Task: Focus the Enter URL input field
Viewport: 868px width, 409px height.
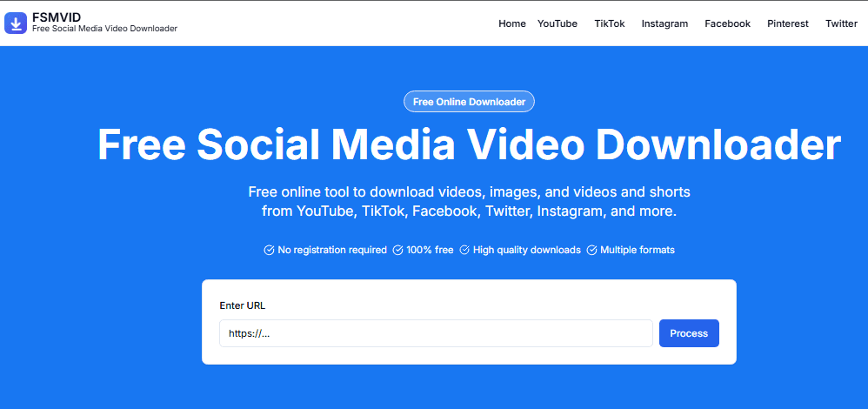Action: (437, 333)
